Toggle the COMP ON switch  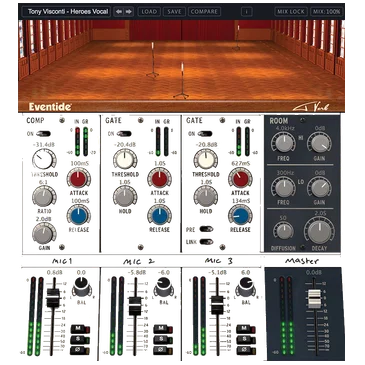point(43,134)
